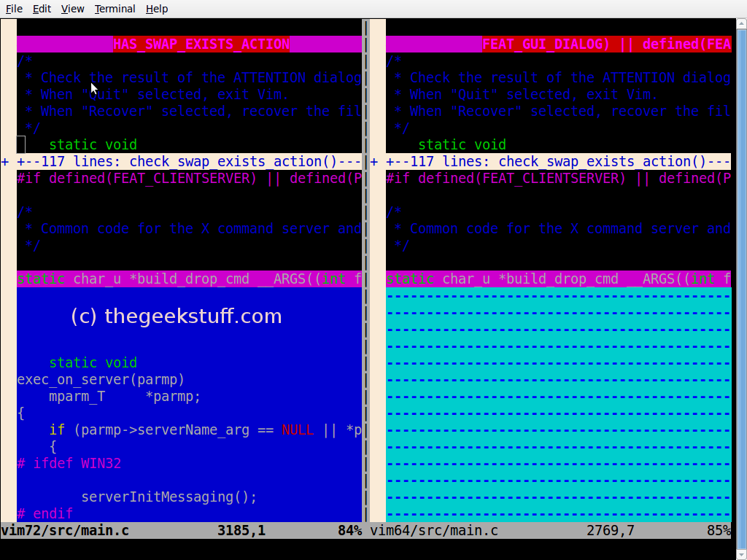The width and height of the screenshot is (747, 560).
Task: Expand the left pane's plus fold marker
Action: [x=5, y=161]
